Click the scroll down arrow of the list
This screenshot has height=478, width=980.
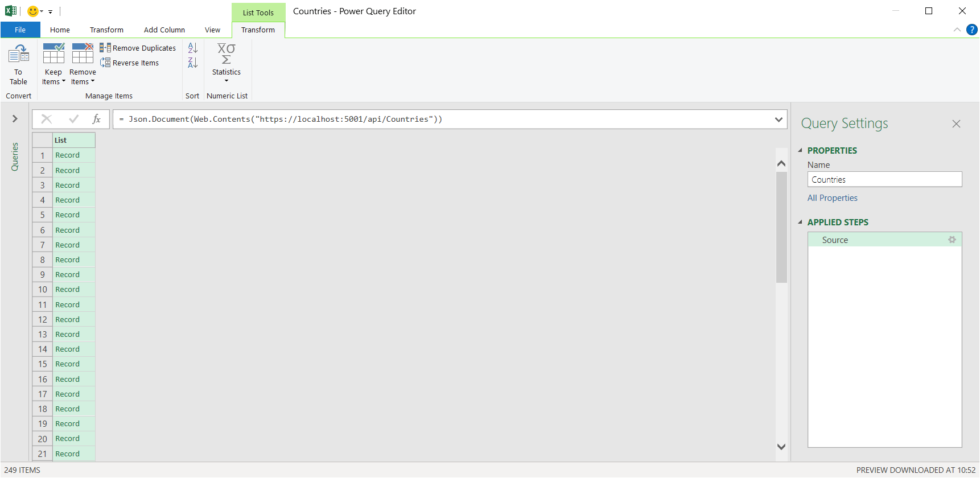781,447
